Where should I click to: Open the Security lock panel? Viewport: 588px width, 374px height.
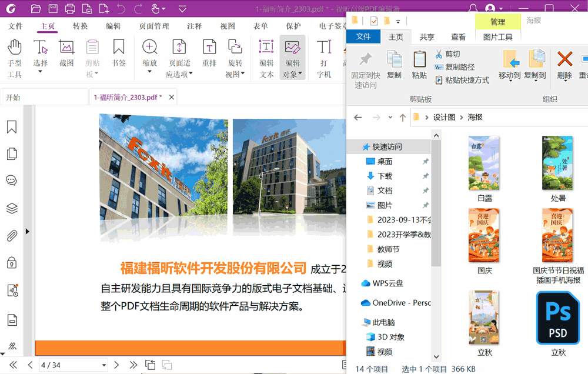click(12, 263)
